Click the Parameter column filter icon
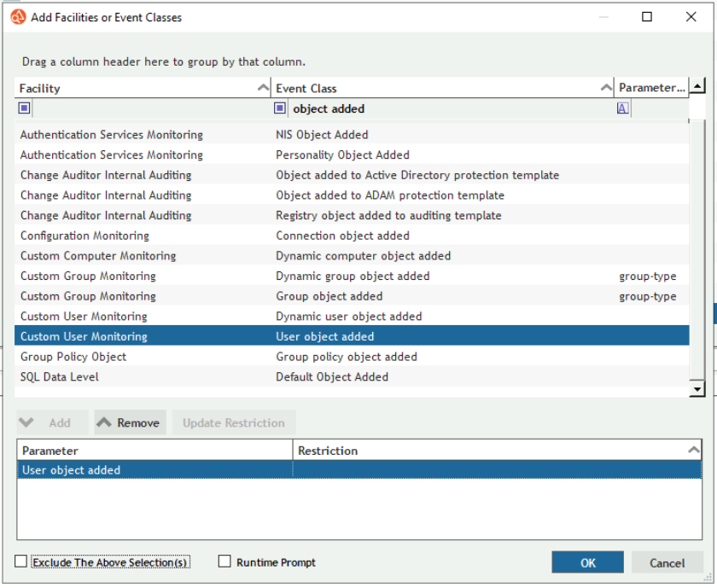 point(623,108)
